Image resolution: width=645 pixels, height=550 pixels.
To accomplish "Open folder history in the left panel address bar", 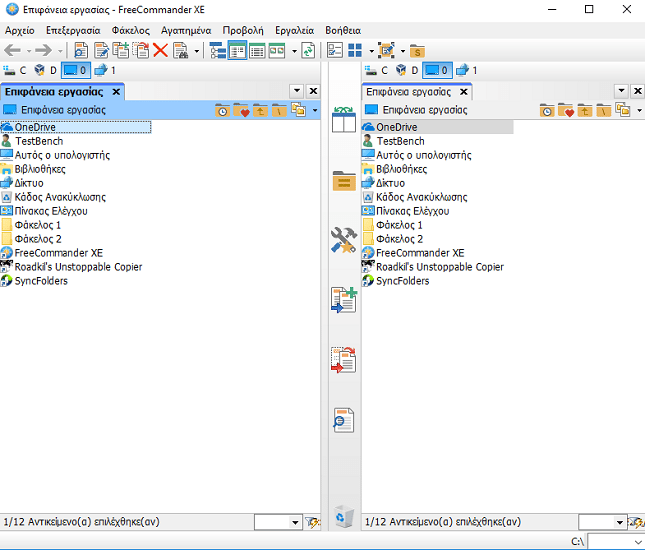I will (222, 110).
